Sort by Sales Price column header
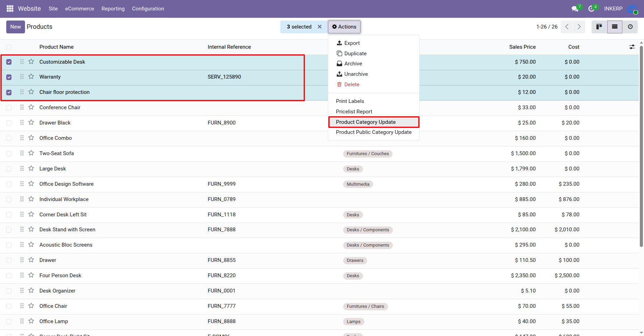 (x=522, y=47)
